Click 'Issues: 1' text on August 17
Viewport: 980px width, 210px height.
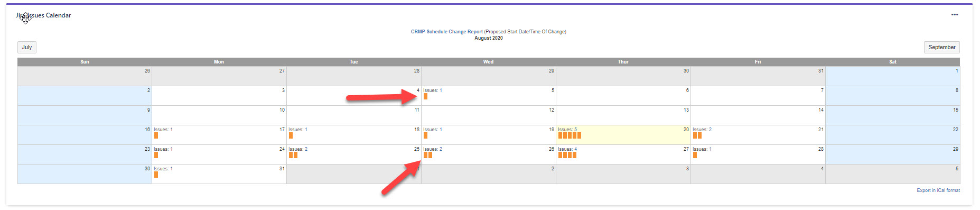pos(163,130)
